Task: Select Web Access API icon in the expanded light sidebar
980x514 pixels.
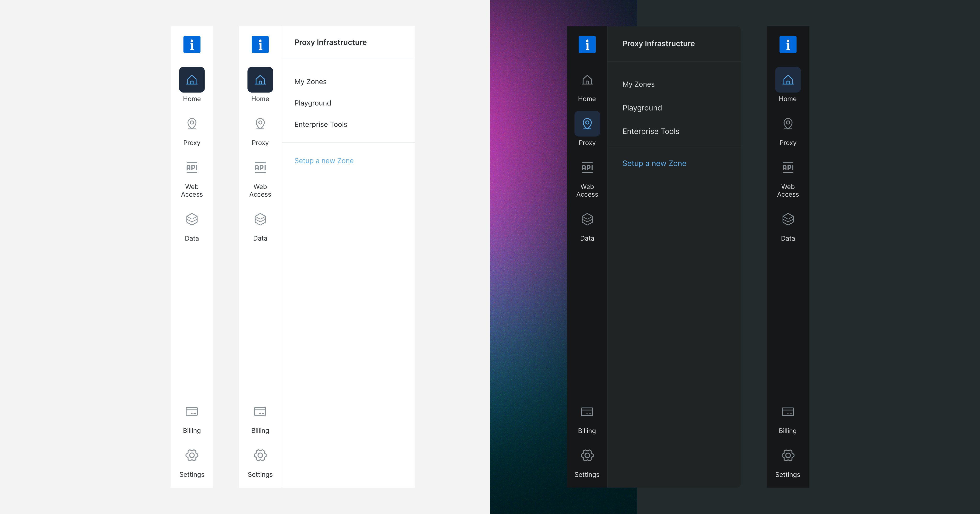Action: tap(260, 168)
